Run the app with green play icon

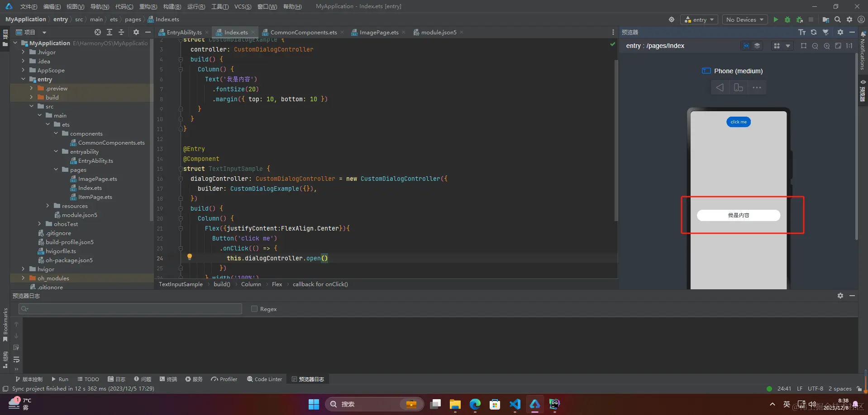tap(776, 19)
